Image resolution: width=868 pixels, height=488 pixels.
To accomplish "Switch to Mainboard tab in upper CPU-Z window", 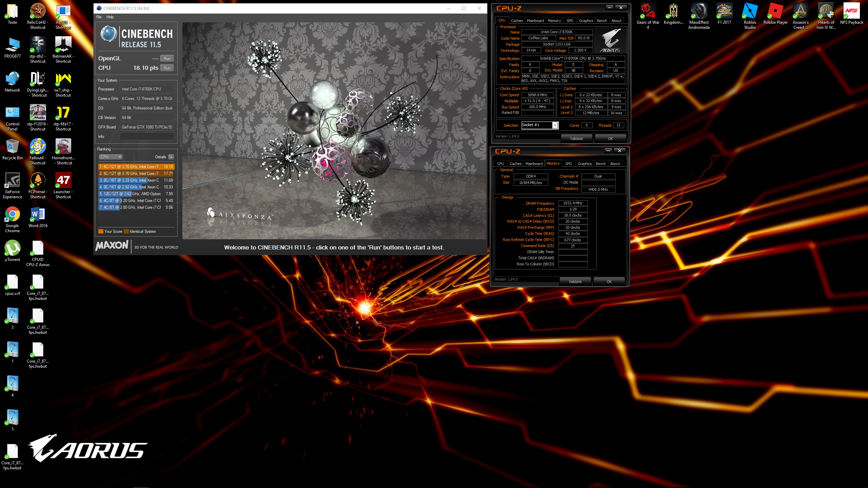I will click(x=535, y=21).
